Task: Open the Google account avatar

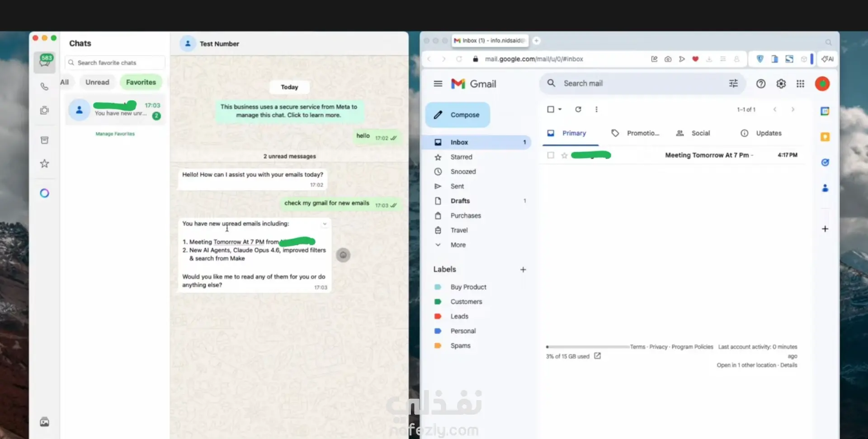Action: 822,84
